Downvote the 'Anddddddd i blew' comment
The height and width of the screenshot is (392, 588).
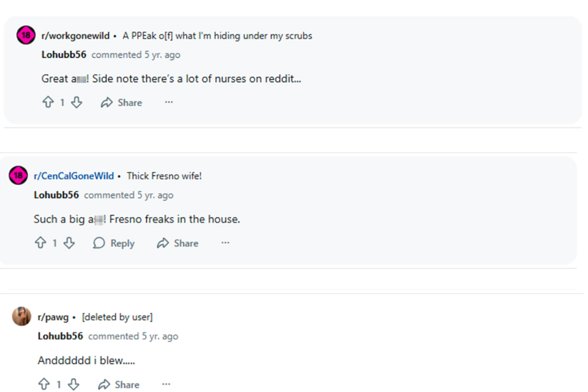[x=73, y=385]
